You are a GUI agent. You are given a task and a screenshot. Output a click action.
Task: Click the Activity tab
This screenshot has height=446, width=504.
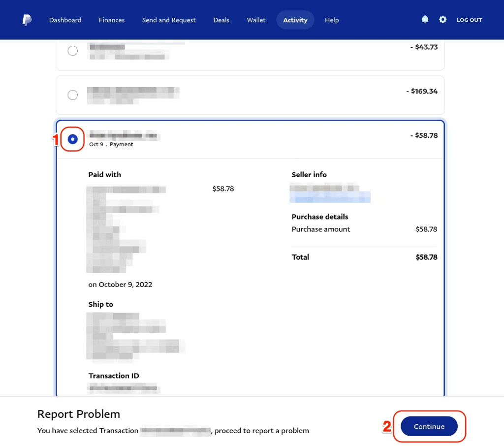coord(295,20)
